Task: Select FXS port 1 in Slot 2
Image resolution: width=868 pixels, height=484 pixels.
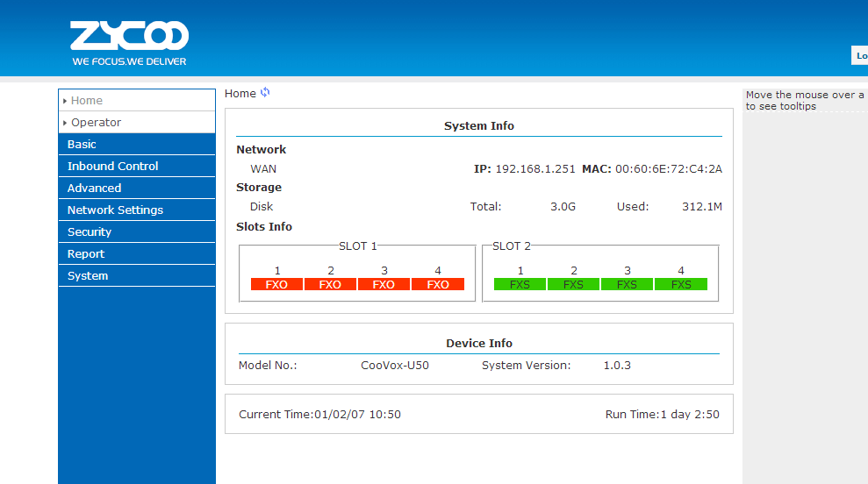Action: tap(520, 284)
